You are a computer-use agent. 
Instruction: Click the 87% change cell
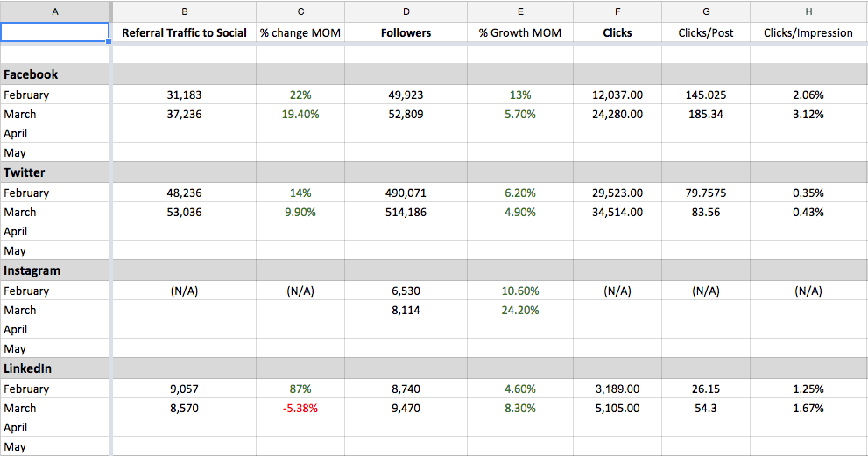pos(300,389)
